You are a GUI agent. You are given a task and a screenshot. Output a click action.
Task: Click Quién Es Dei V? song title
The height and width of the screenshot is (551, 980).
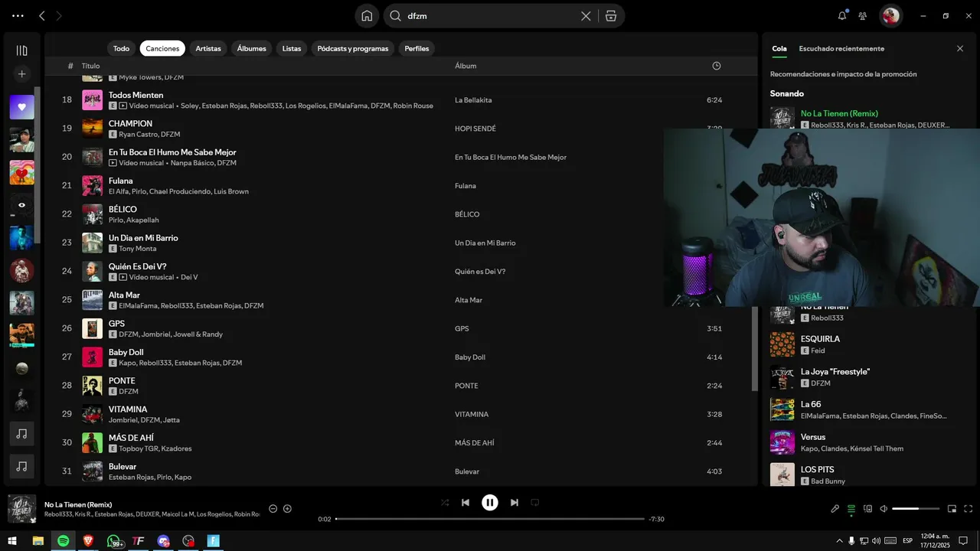pos(138,266)
